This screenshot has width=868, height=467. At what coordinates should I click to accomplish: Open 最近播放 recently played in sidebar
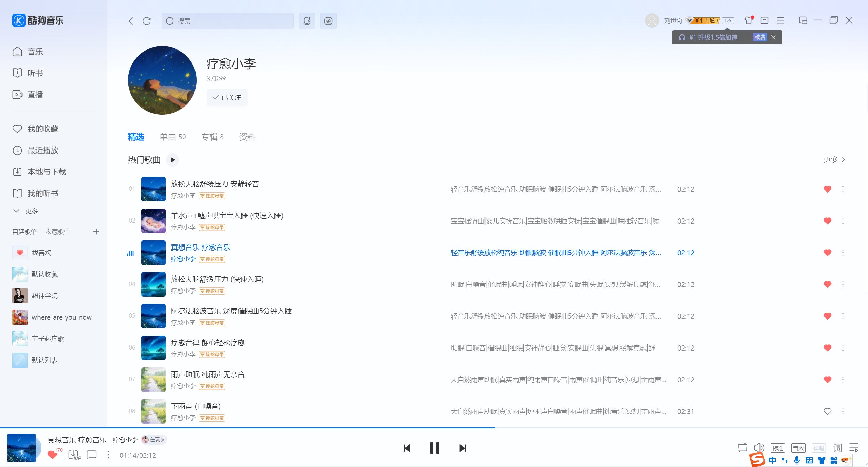(x=42, y=150)
